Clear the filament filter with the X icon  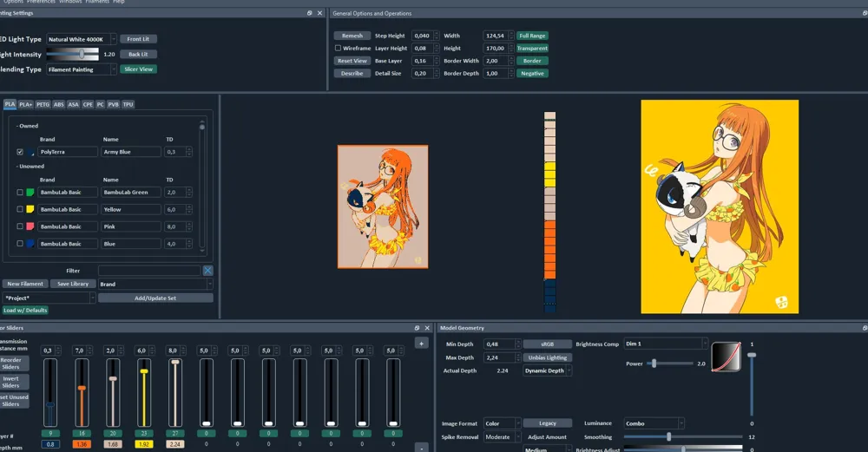[207, 271]
